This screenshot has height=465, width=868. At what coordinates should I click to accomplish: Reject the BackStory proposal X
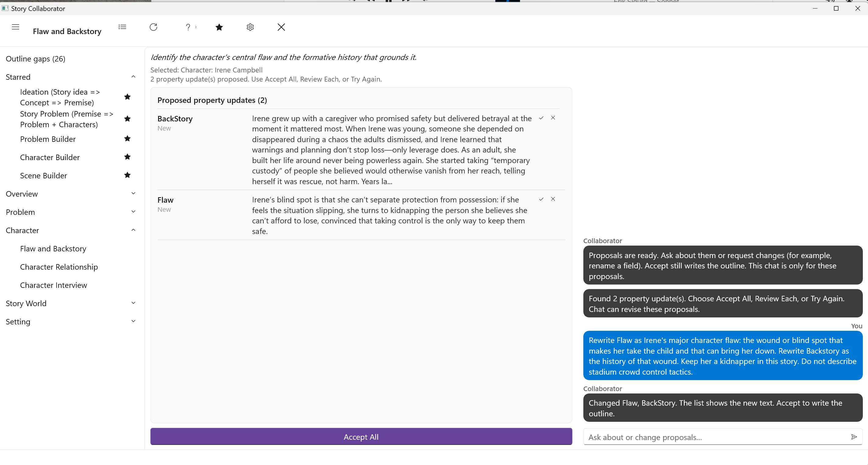pyautogui.click(x=553, y=118)
